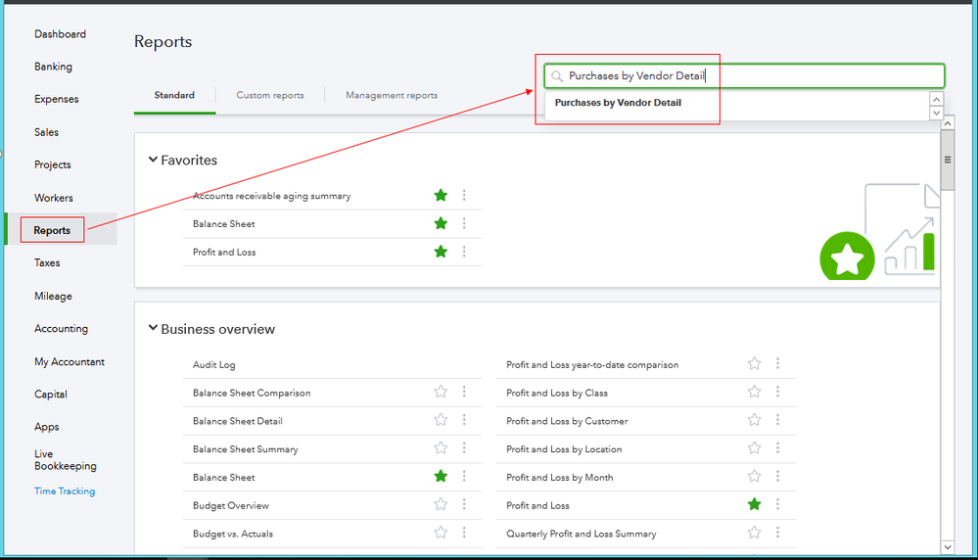
Task: Open the Balance Sheet Summary report
Action: click(x=245, y=449)
